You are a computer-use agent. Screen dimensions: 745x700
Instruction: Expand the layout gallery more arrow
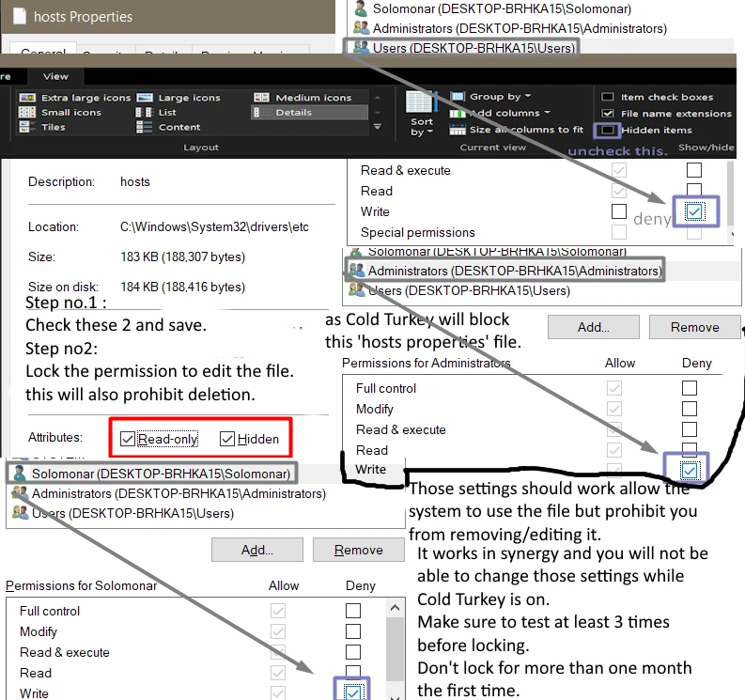pos(378,127)
